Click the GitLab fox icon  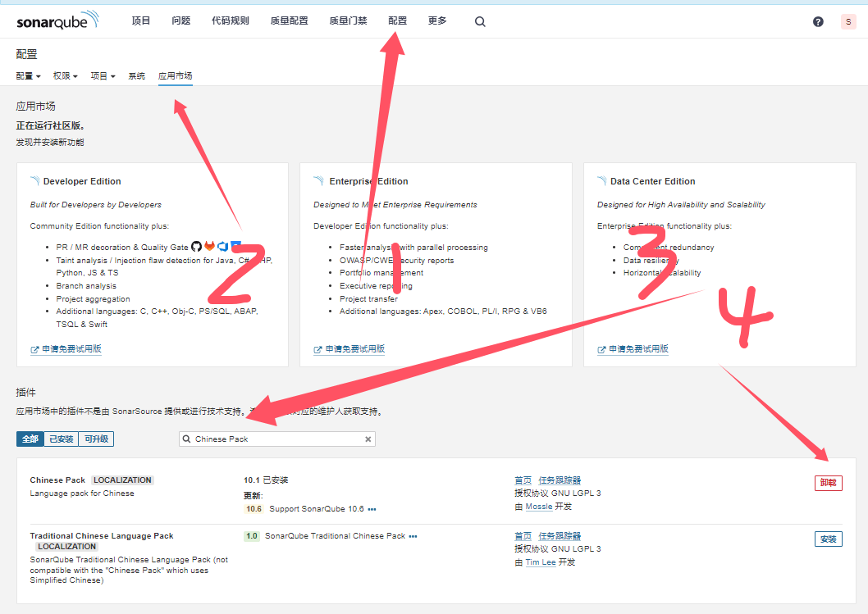(209, 246)
